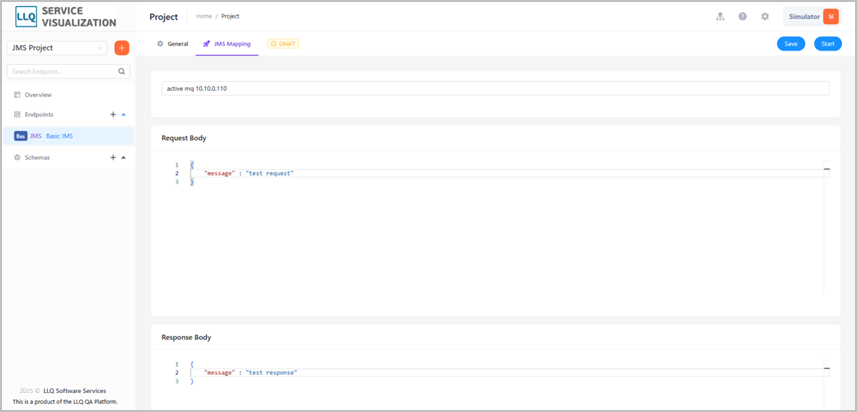This screenshot has height=412, width=857.
Task: Click the Request Body editor scrollbar
Action: pos(826,227)
